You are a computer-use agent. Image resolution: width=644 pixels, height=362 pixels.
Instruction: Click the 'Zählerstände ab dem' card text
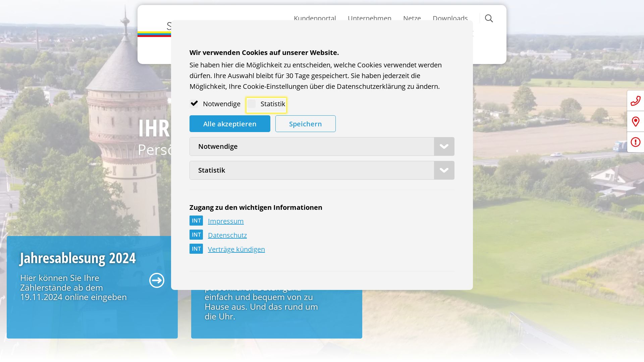62,288
